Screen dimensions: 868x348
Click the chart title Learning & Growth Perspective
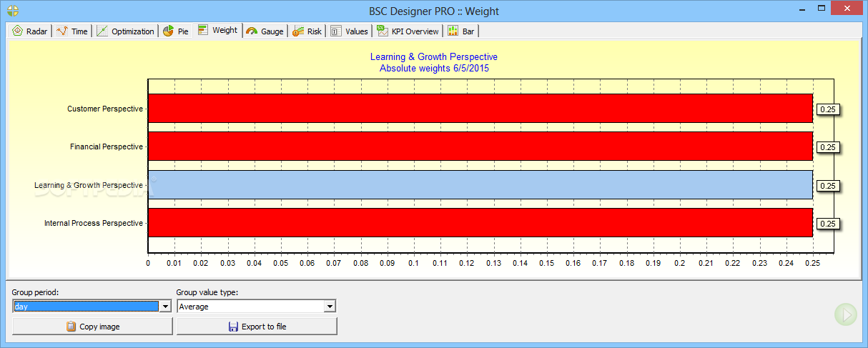(x=434, y=57)
